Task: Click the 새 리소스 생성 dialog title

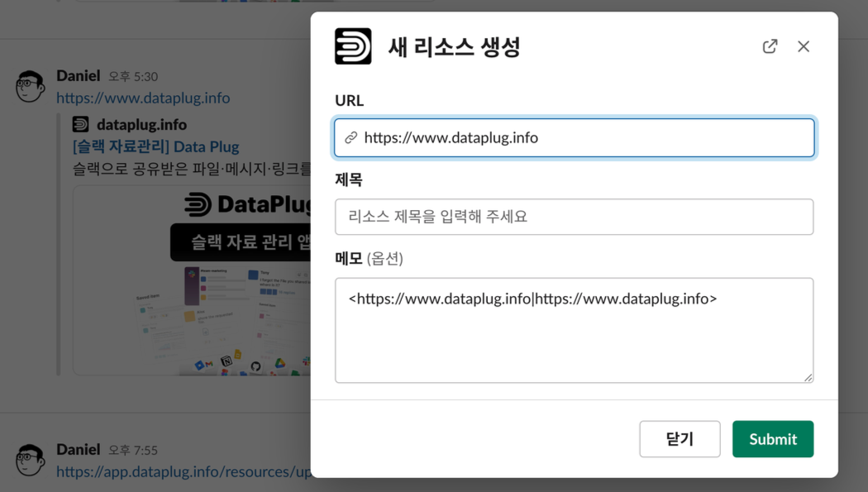Action: 454,46
